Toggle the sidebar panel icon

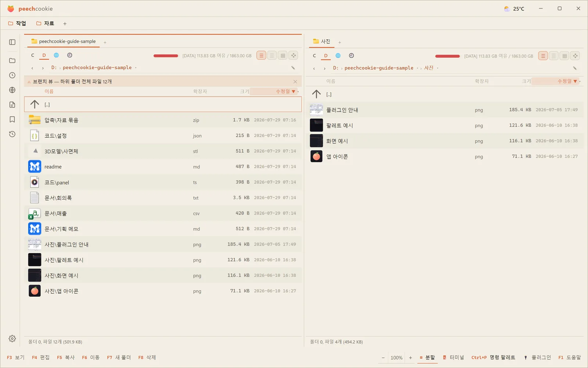tap(12, 42)
